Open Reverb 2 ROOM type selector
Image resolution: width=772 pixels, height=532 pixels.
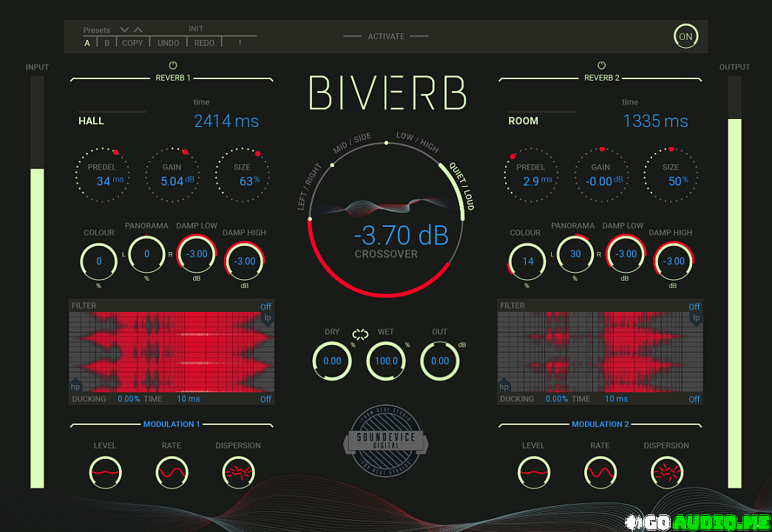(x=523, y=121)
